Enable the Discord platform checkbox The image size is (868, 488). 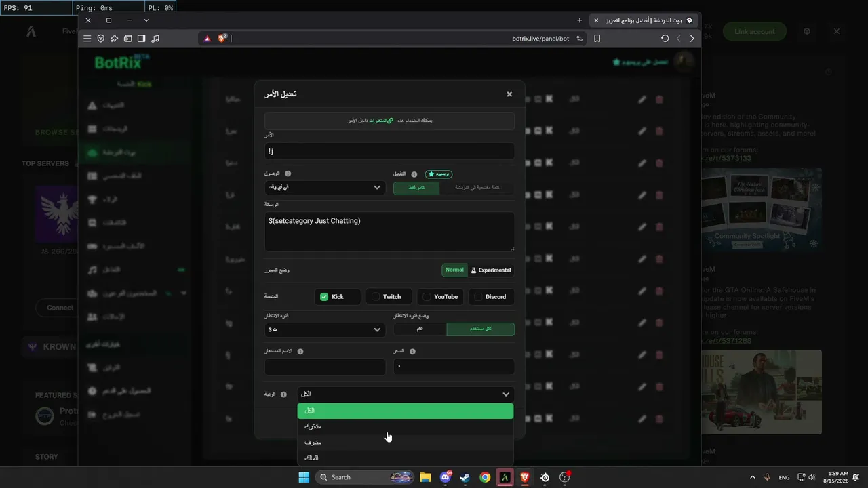pos(477,297)
